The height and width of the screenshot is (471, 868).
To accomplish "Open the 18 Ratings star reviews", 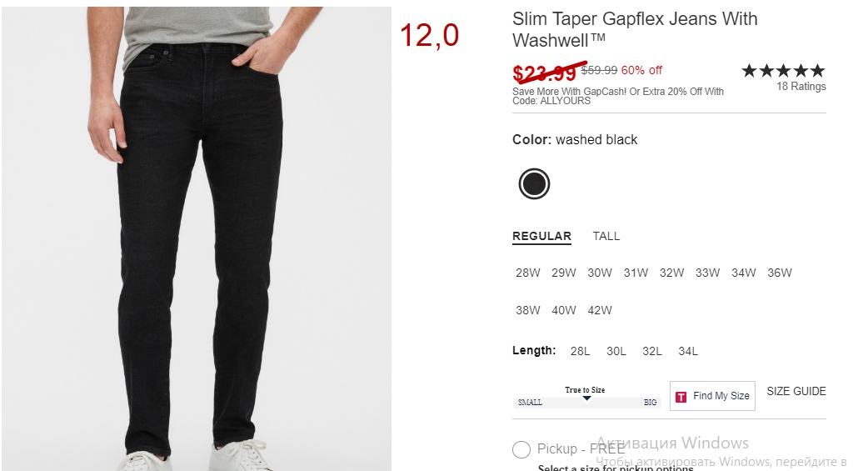I will coord(783,77).
